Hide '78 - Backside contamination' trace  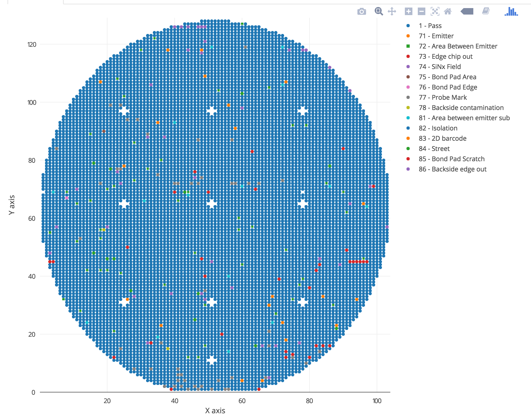point(455,108)
